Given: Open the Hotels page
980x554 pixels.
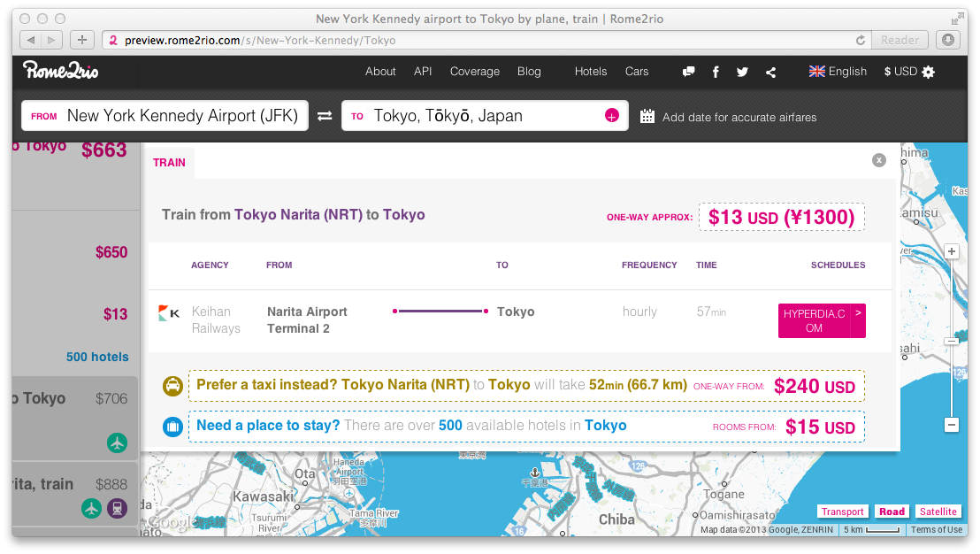Looking at the screenshot, I should pyautogui.click(x=591, y=72).
